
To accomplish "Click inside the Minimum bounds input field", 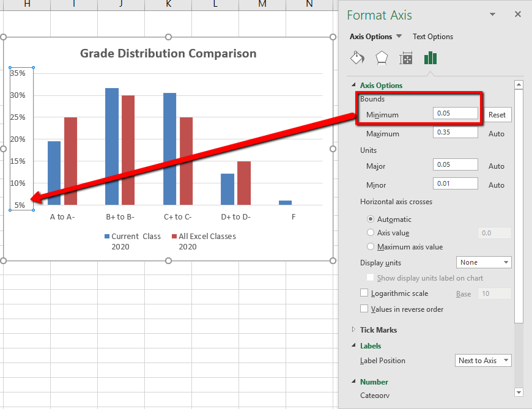I will pyautogui.click(x=455, y=114).
